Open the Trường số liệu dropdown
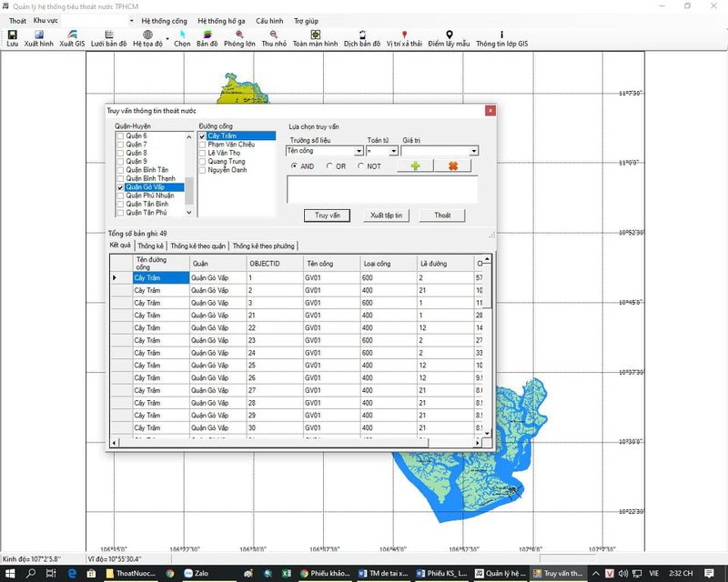The image size is (728, 582). (359, 151)
